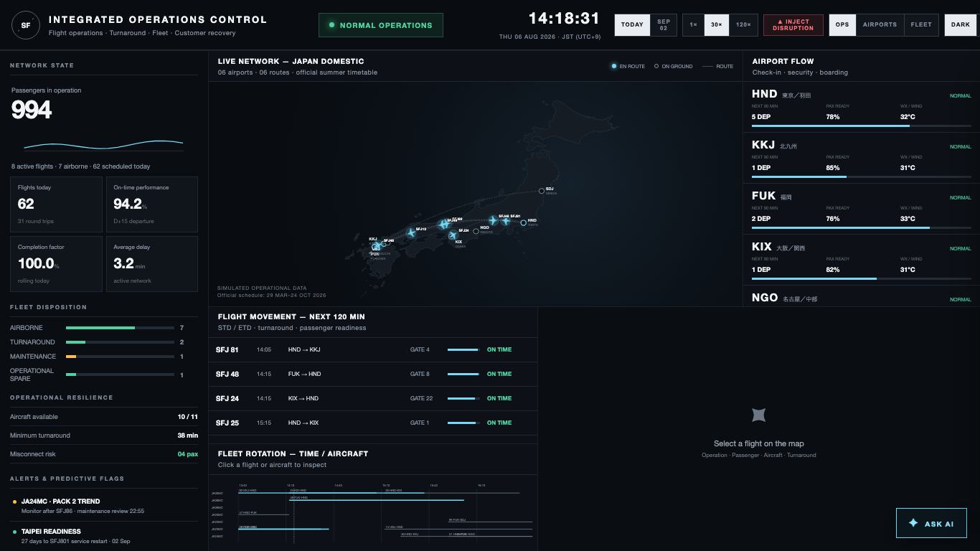
Task: Click the Flights today 62 card
Action: [57, 204]
